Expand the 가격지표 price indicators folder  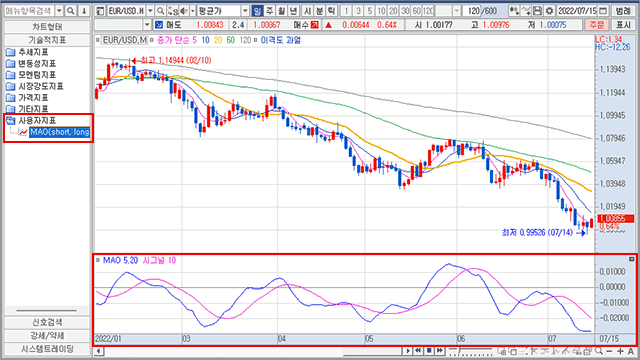[27, 98]
